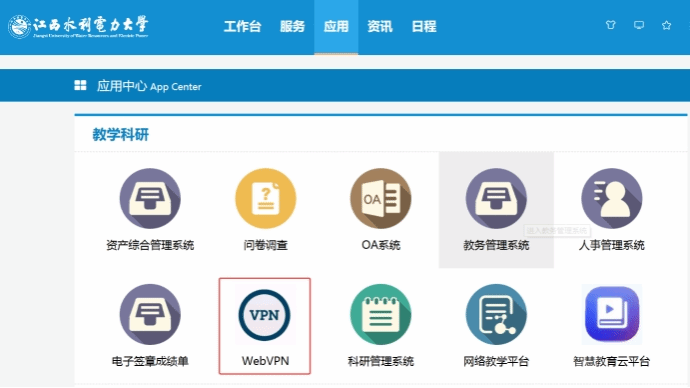This screenshot has width=690, height=388.
Task: Open the 问卷调查 survey icon
Action: (x=265, y=198)
